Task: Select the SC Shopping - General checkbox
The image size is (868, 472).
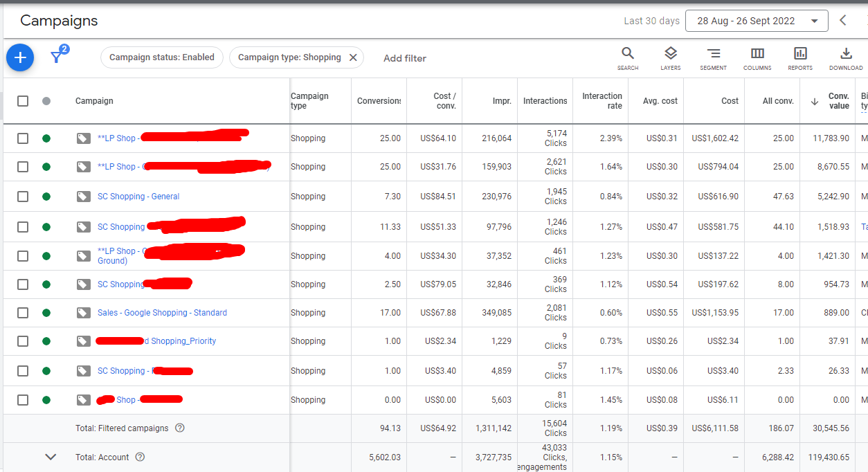Action: tap(23, 197)
